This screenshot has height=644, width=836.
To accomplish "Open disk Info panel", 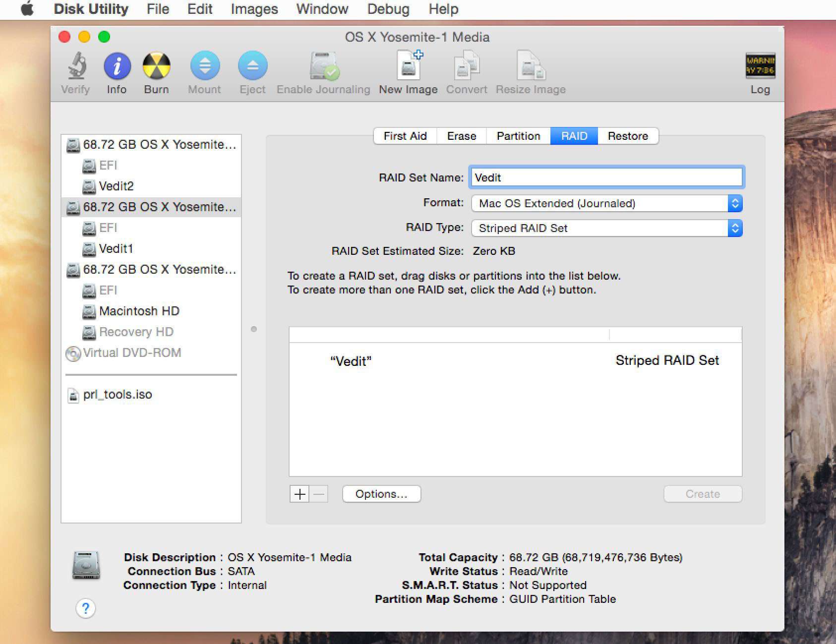I will click(117, 66).
